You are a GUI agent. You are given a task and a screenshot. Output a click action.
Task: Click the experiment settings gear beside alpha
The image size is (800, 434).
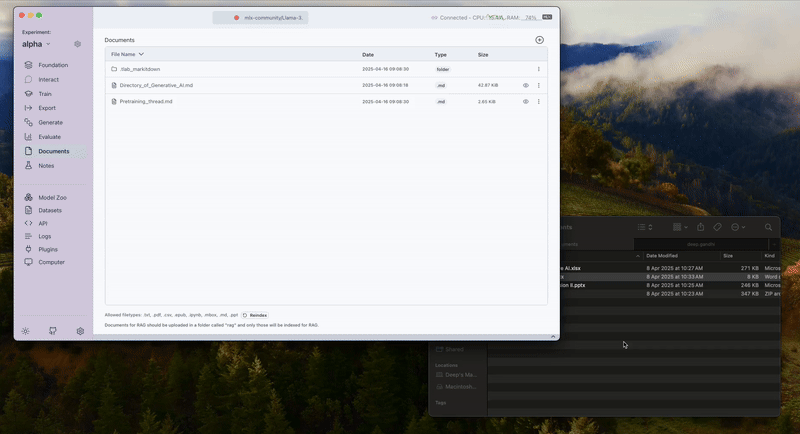click(78, 44)
